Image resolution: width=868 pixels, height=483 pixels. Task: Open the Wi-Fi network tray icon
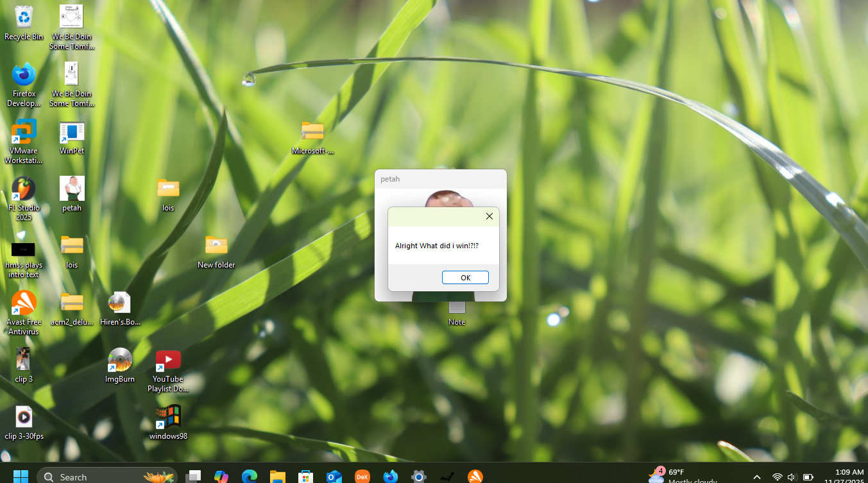coord(778,477)
